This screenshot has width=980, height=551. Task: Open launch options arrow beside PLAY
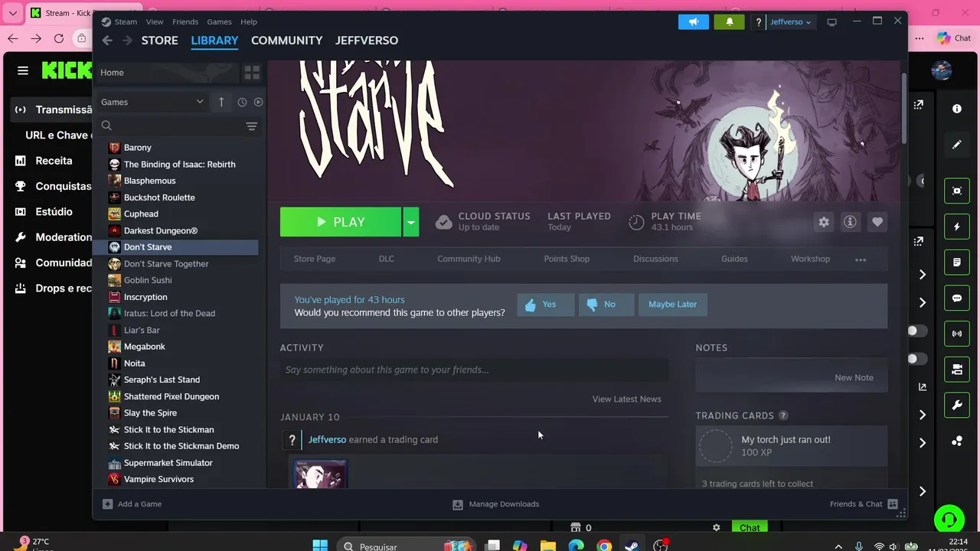coord(411,222)
